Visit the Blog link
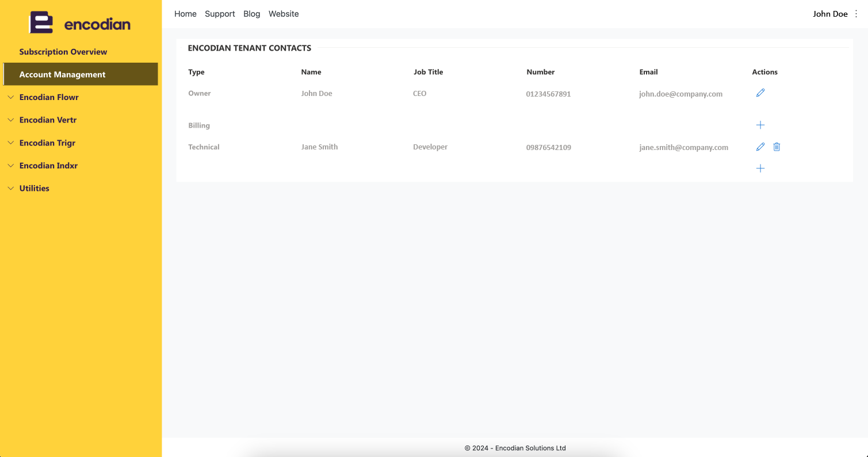 tap(252, 14)
